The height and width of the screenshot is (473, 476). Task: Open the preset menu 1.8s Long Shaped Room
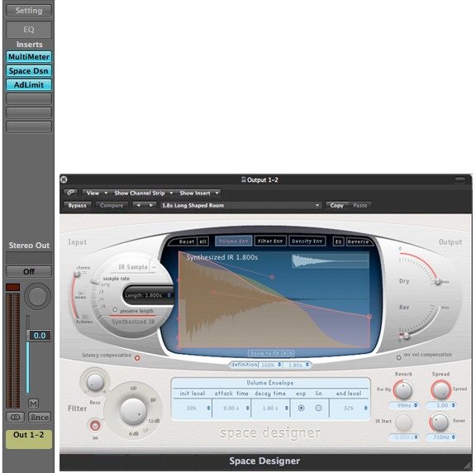(x=240, y=205)
